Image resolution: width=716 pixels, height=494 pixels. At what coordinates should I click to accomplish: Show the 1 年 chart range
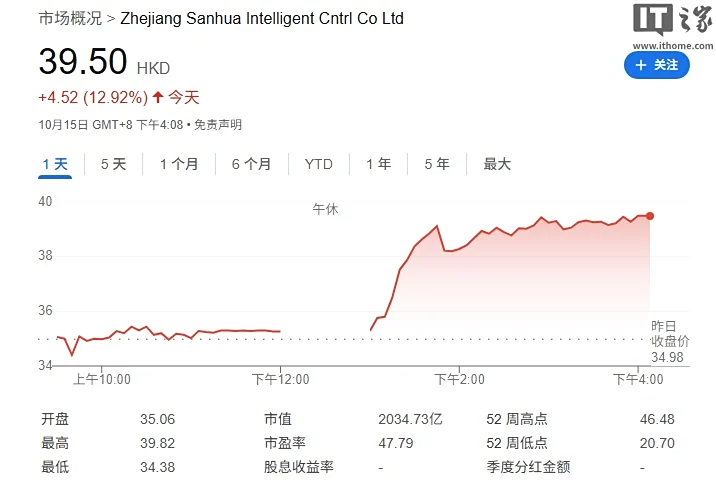pyautogui.click(x=378, y=164)
